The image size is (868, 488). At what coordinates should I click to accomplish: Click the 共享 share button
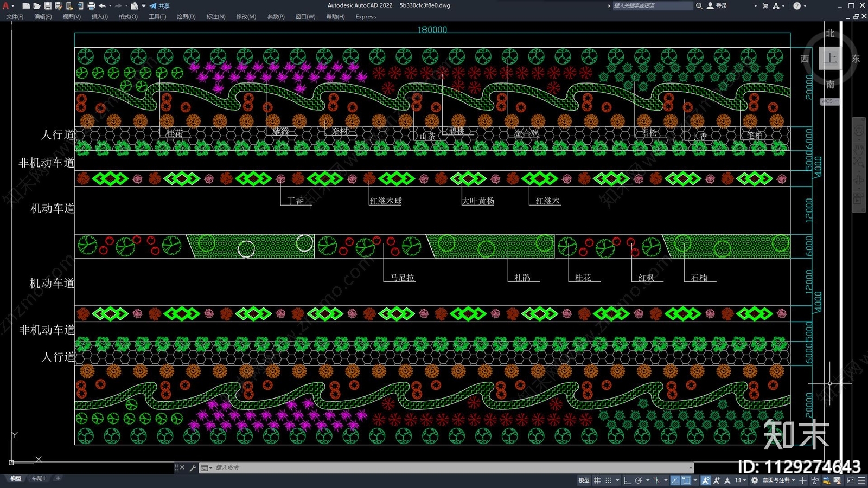[160, 6]
